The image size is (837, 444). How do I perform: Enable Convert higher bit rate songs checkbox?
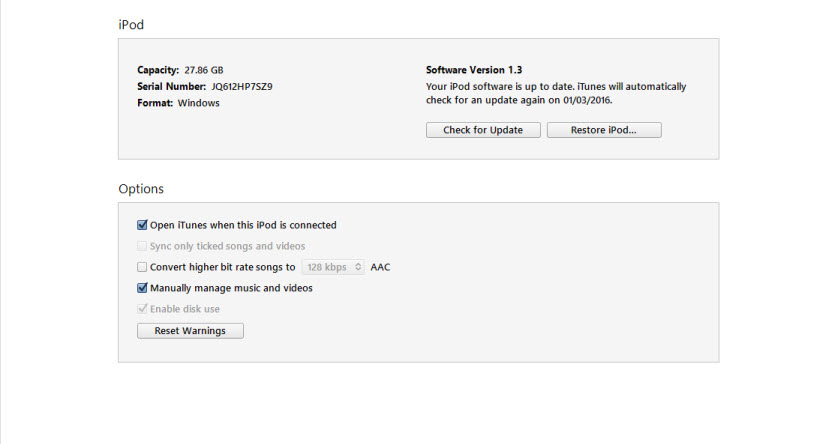pos(142,267)
